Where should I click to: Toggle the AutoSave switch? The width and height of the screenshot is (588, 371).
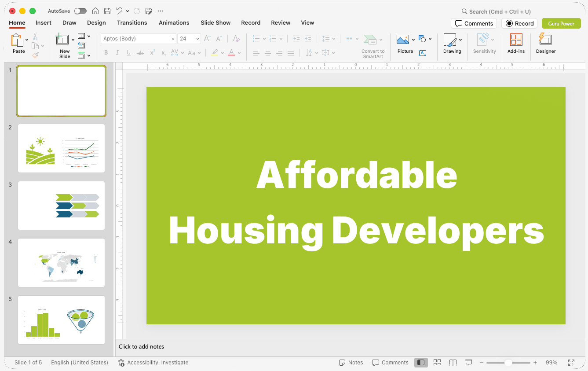(x=80, y=11)
